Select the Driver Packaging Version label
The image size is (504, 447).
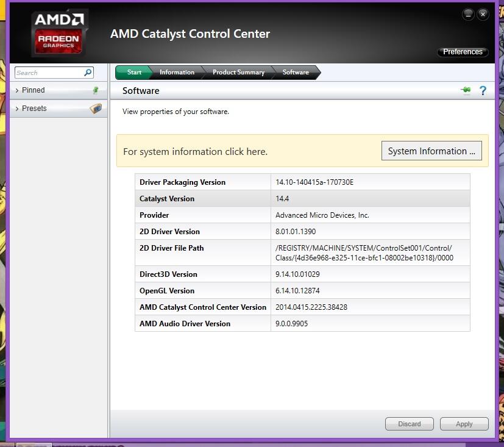(182, 182)
